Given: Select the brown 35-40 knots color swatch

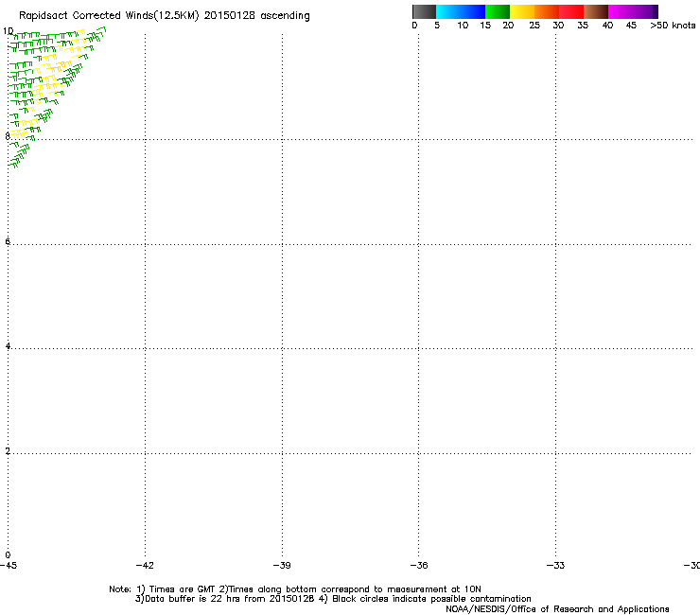Looking at the screenshot, I should [596, 11].
